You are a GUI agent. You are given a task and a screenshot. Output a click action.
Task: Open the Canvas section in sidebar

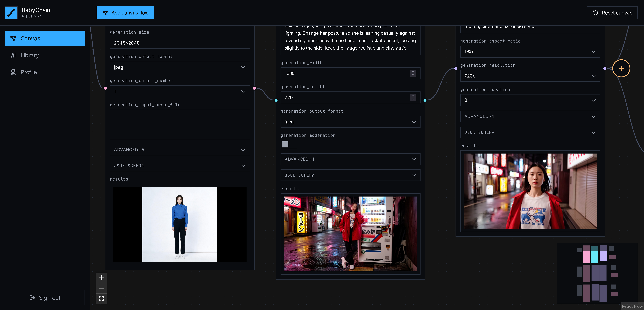pyautogui.click(x=45, y=38)
